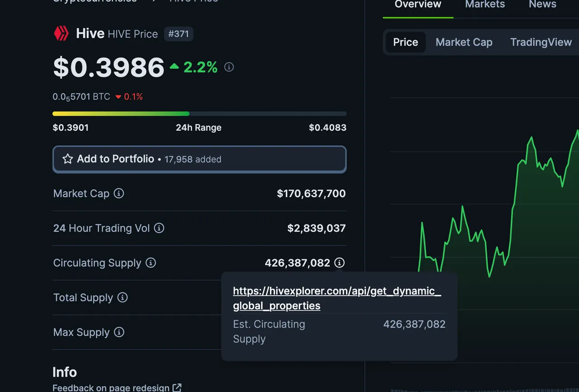Select the Market Cap chart view
Image resolution: width=579 pixels, height=392 pixels.
click(x=464, y=43)
